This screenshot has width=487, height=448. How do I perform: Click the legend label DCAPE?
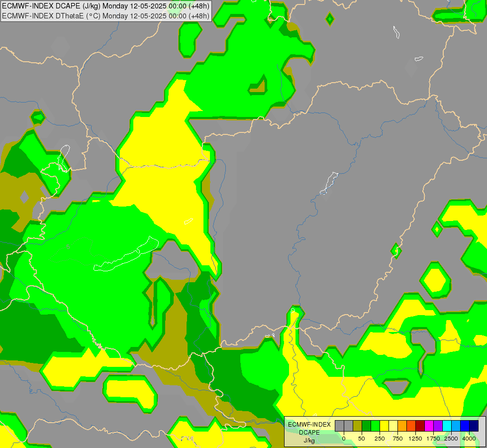point(309,433)
